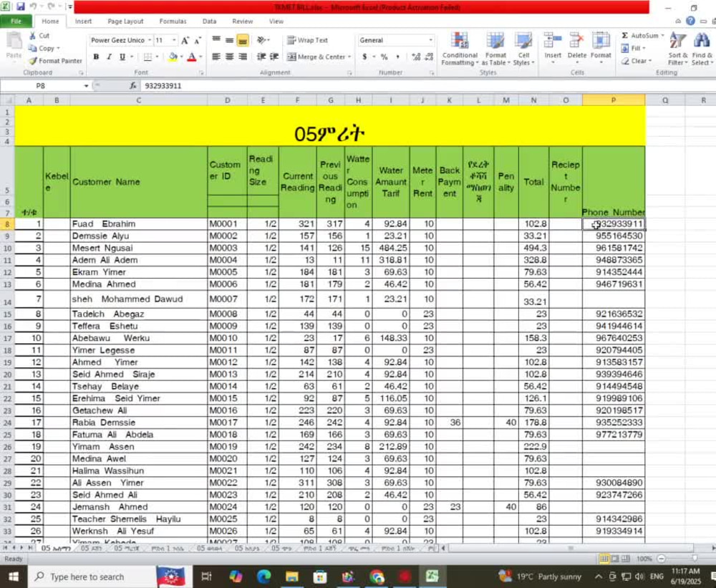
Task: Click the Save icon in quick access toolbar
Action: tap(20, 6)
